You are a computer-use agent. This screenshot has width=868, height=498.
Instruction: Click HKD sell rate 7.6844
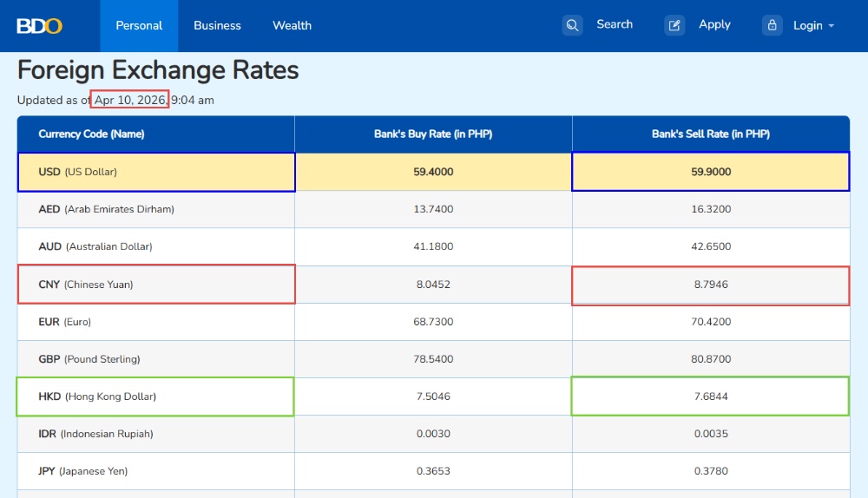pos(711,396)
